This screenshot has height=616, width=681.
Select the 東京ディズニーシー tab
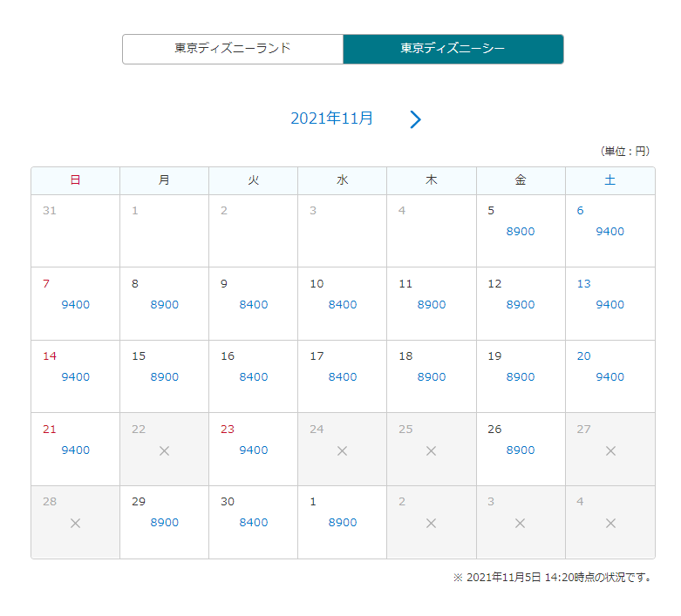[453, 49]
